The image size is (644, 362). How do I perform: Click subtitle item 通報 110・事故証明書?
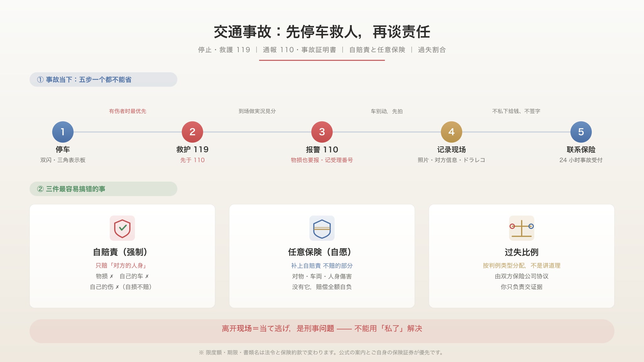coord(299,50)
